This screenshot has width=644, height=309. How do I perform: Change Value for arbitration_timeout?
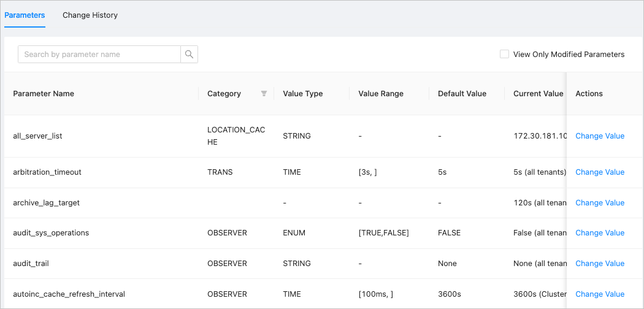[x=599, y=172]
